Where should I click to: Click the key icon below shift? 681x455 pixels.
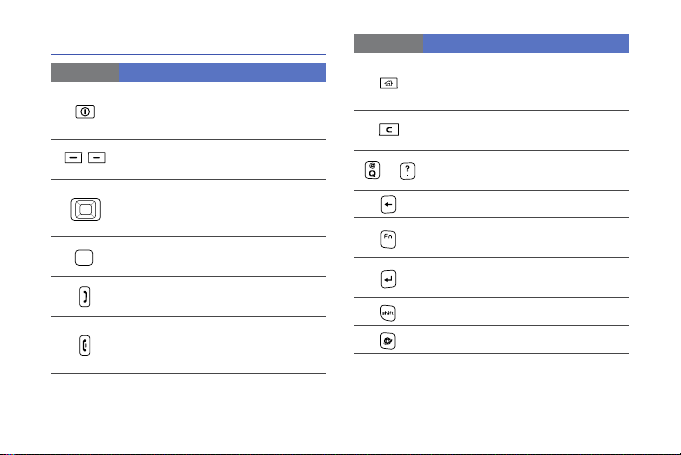tap(387, 341)
